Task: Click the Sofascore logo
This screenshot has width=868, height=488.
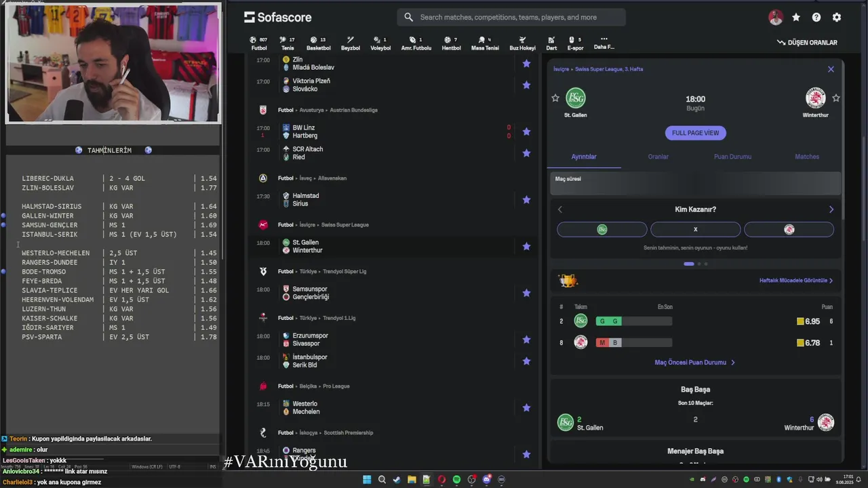Action: tap(278, 17)
